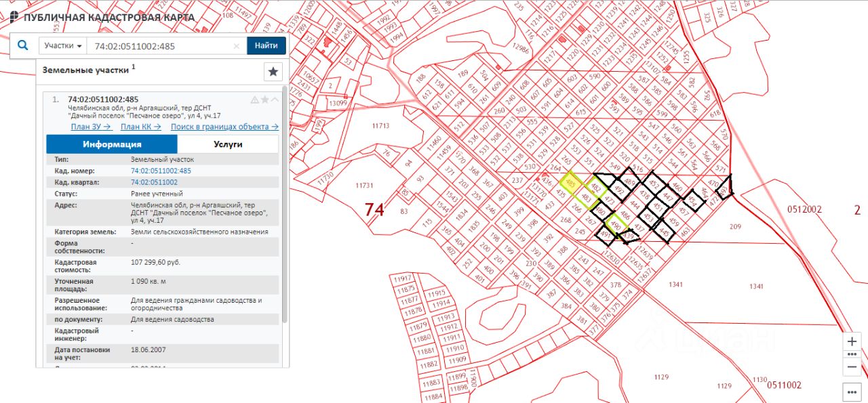Select the result heading 74:02:0511002:485
This screenshot has height=403, width=868.
click(103, 100)
